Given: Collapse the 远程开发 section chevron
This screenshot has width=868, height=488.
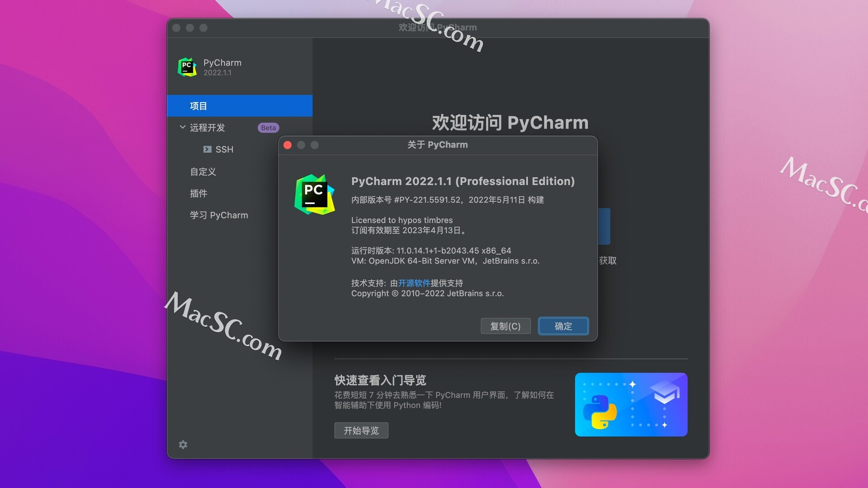Looking at the screenshot, I should [x=182, y=127].
